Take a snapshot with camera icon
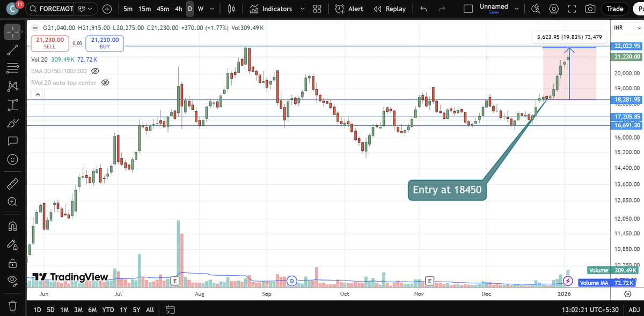 pyautogui.click(x=590, y=9)
